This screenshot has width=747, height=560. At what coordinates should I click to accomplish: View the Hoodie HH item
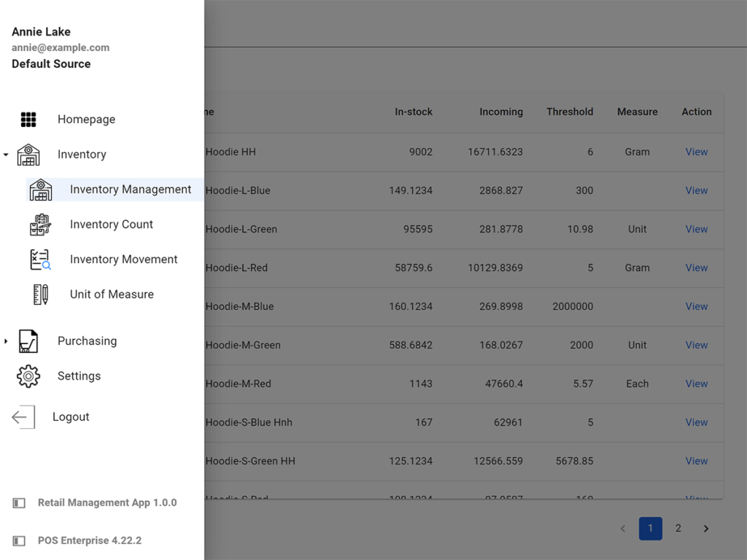click(696, 152)
